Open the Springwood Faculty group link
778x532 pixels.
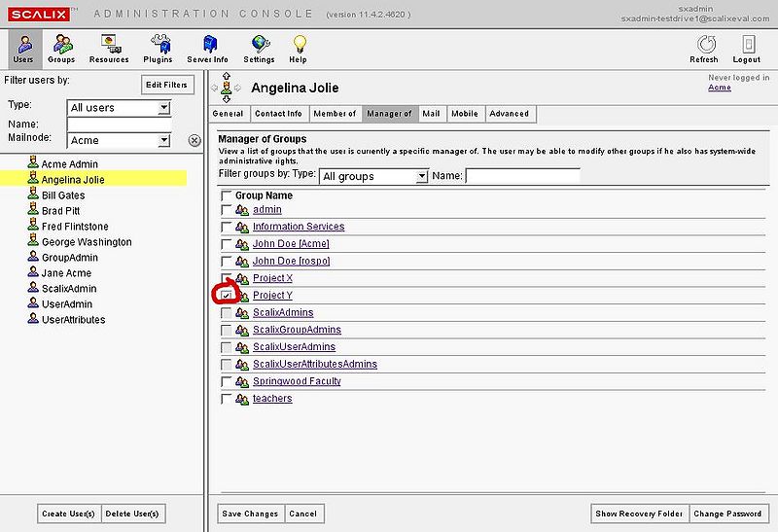pos(297,381)
